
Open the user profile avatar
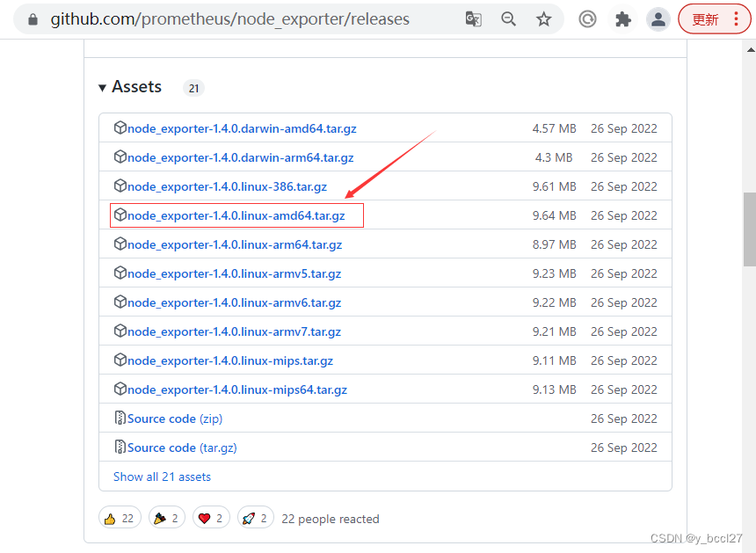pyautogui.click(x=658, y=19)
